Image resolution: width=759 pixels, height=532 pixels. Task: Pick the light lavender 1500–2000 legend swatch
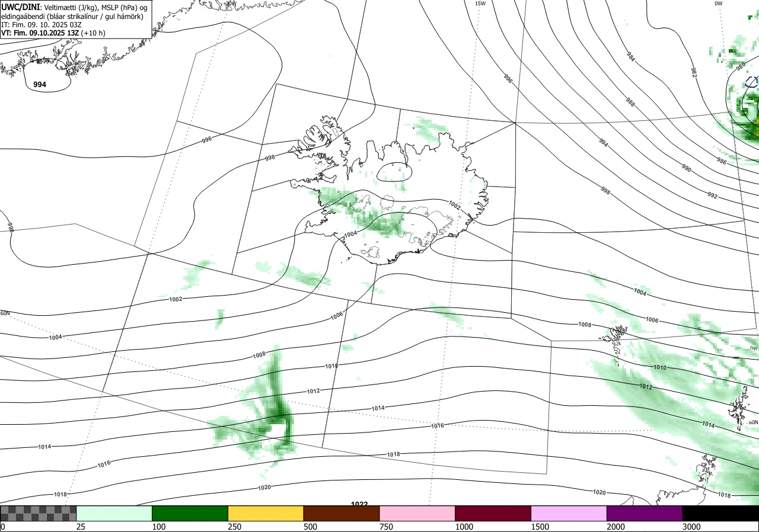(569, 513)
